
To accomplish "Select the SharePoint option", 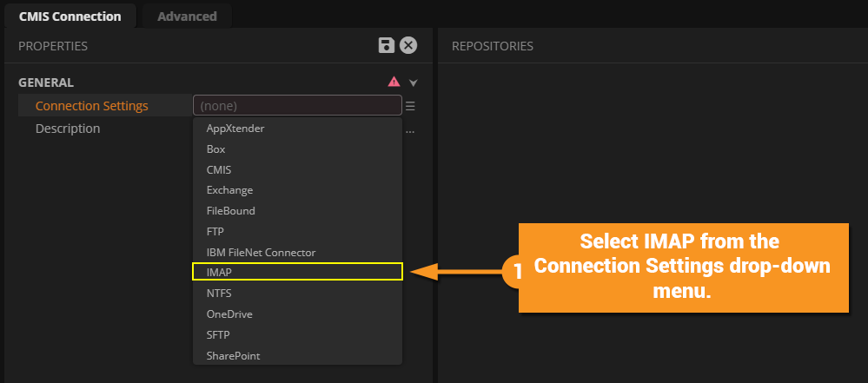I will 233,355.
